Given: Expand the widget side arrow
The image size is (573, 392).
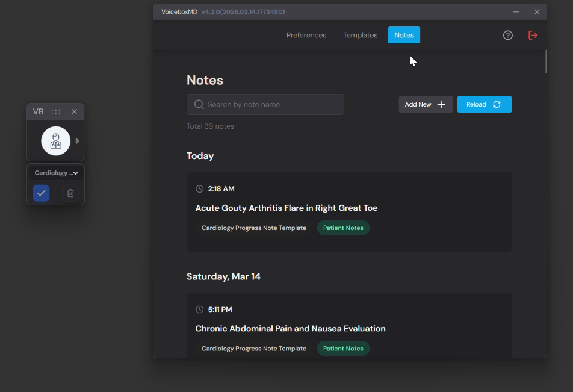Looking at the screenshot, I should pyautogui.click(x=78, y=141).
